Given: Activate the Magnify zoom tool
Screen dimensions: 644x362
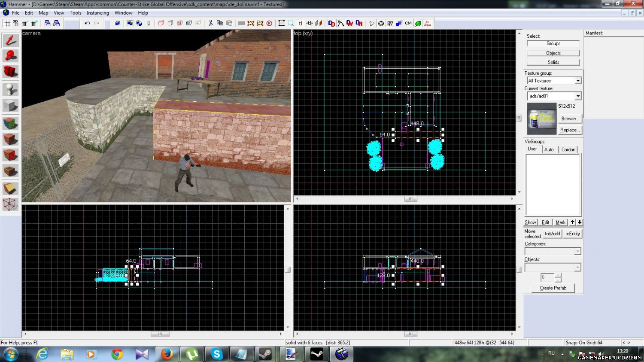Looking at the screenshot, I should click(x=10, y=56).
